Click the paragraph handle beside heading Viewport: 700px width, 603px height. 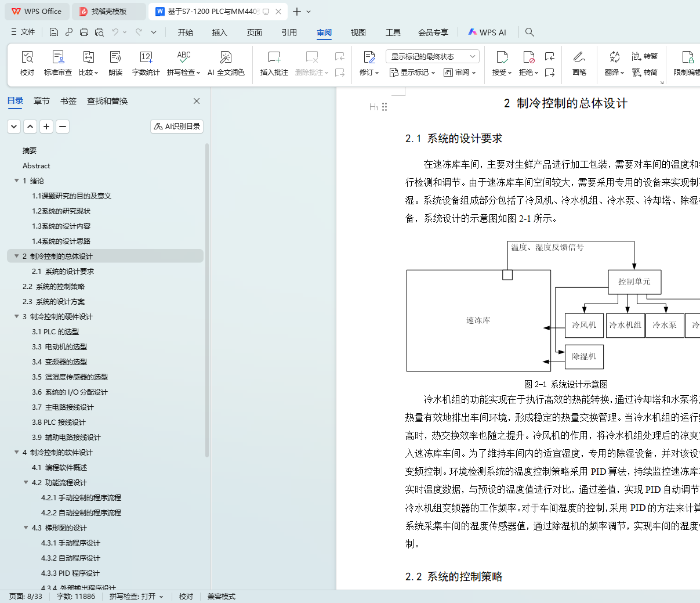(385, 107)
